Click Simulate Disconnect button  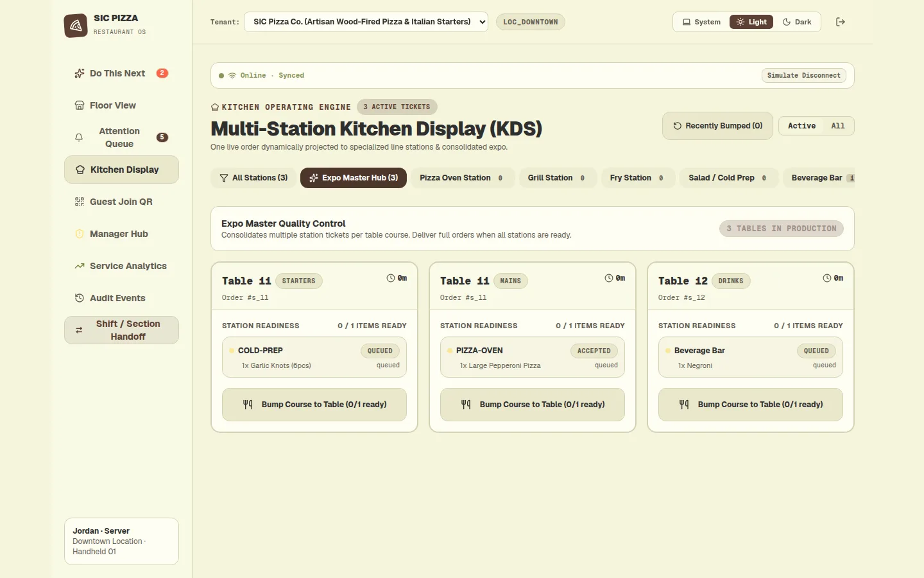pyautogui.click(x=804, y=75)
